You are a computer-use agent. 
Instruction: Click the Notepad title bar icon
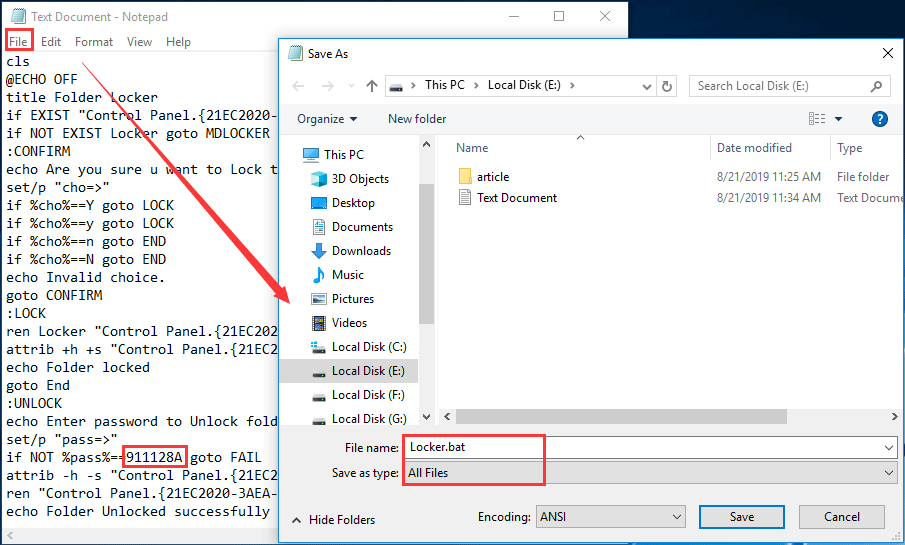[18, 16]
